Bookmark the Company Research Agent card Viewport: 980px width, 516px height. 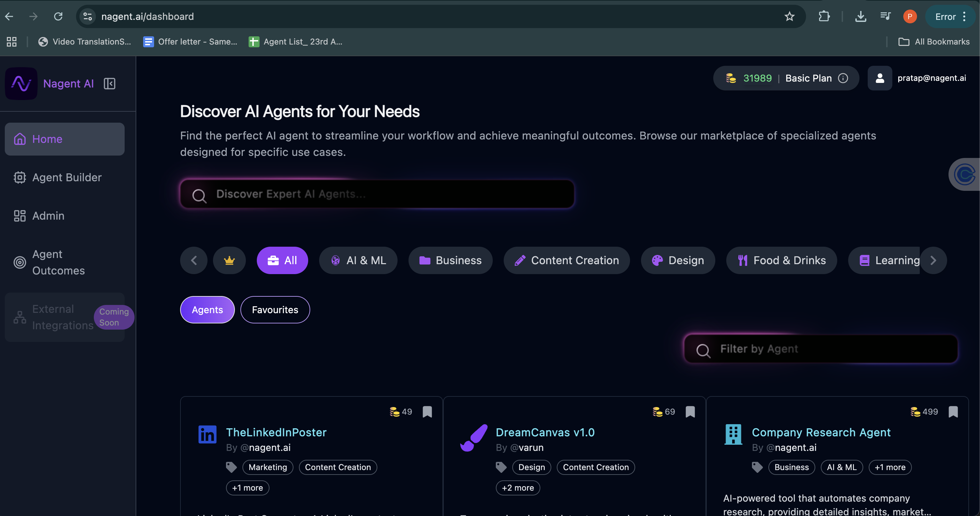(953, 412)
